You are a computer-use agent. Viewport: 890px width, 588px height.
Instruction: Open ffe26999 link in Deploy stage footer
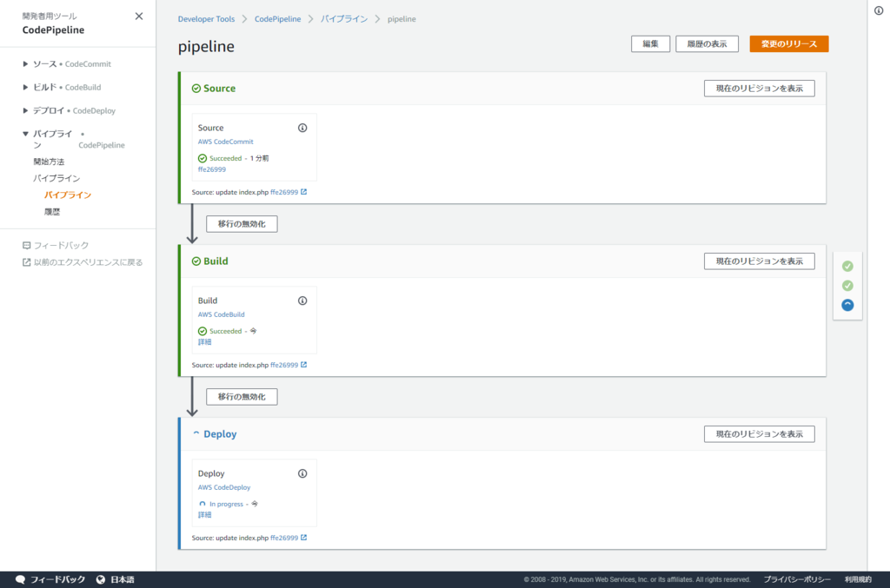click(284, 538)
